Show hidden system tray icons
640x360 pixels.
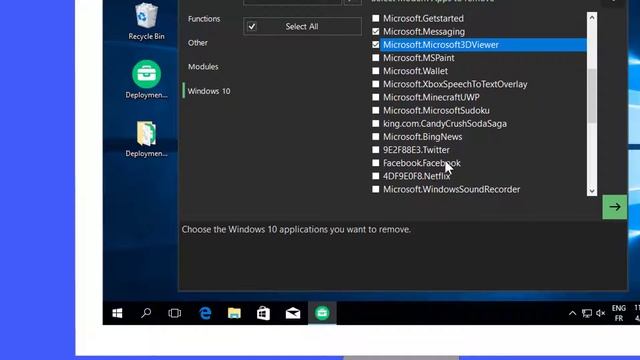pos(572,313)
